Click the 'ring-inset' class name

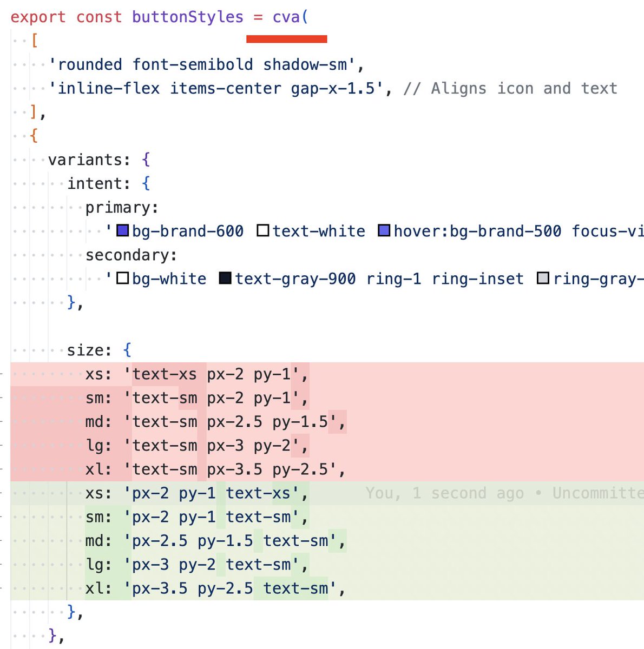478,279
